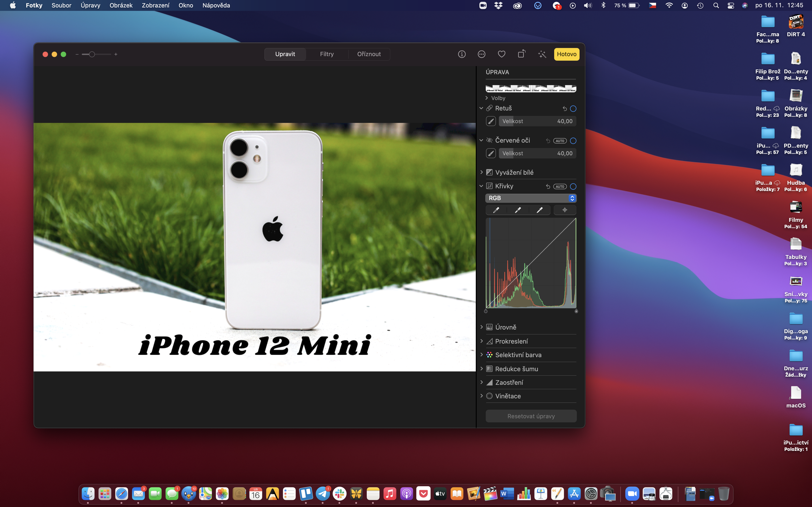812x507 pixels.
Task: Click the yellow Hotovo button
Action: coord(566,54)
